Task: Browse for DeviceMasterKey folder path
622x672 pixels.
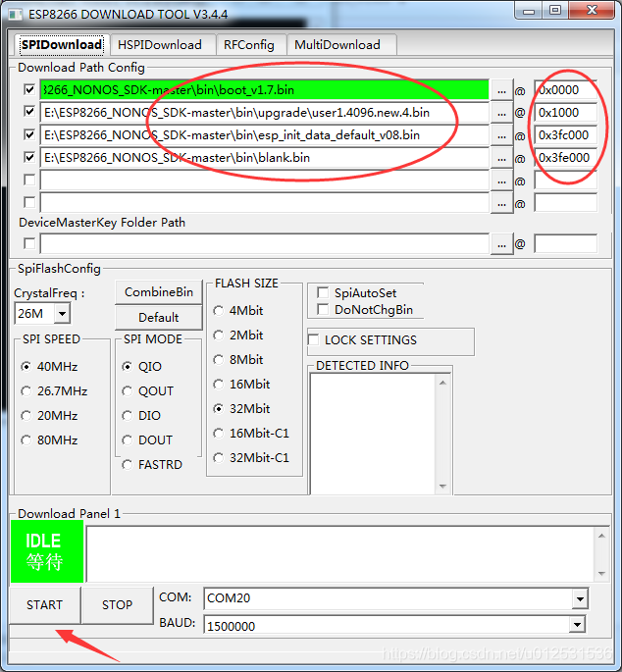Action: click(x=501, y=244)
